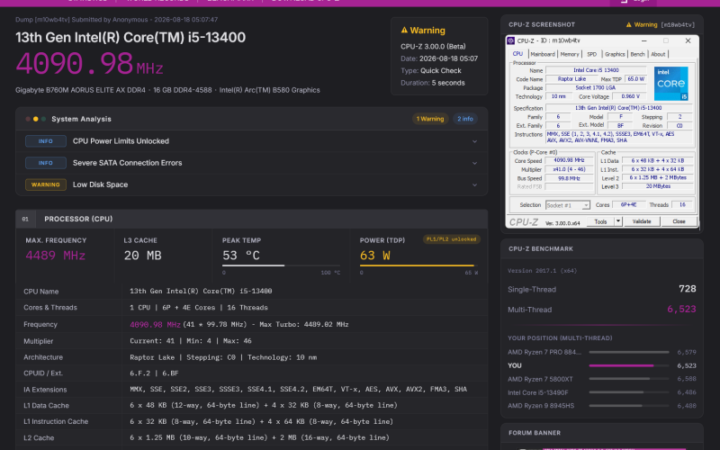
Task: Click the AMD Ryzen 9 8945HS entry
Action: point(602,406)
